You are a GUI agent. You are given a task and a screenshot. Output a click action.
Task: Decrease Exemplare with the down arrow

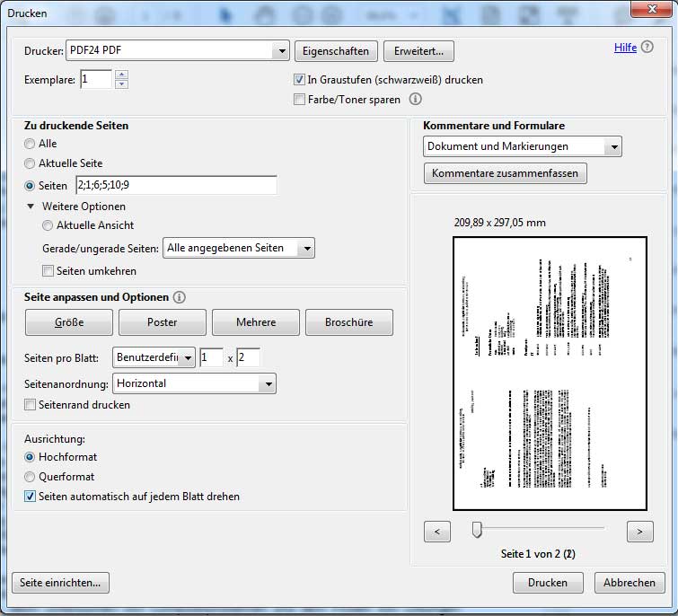pos(122,84)
